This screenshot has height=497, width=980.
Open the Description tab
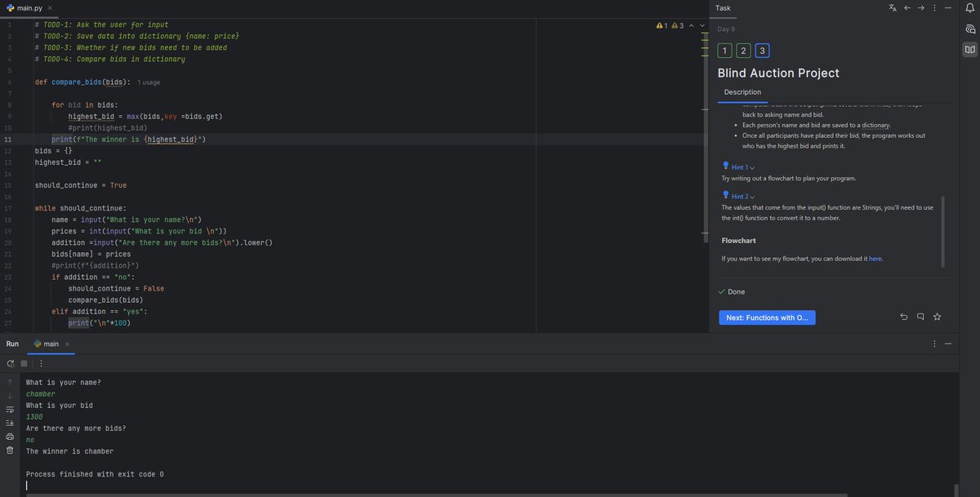[742, 92]
